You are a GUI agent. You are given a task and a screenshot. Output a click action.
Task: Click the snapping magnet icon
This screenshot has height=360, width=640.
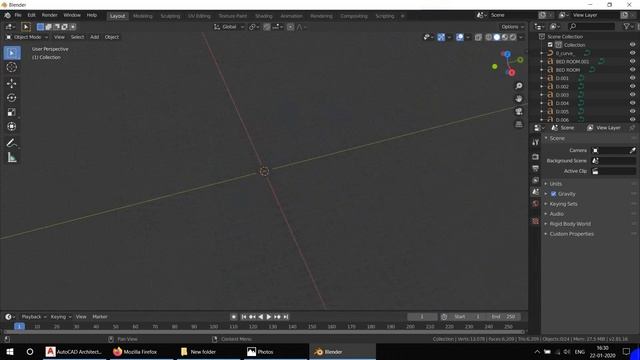pyautogui.click(x=267, y=27)
